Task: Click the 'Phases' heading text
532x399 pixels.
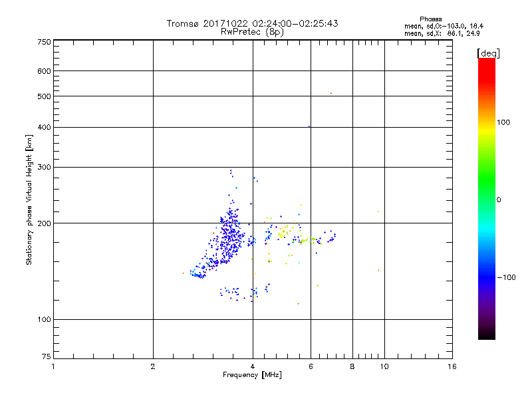Action: [x=430, y=19]
